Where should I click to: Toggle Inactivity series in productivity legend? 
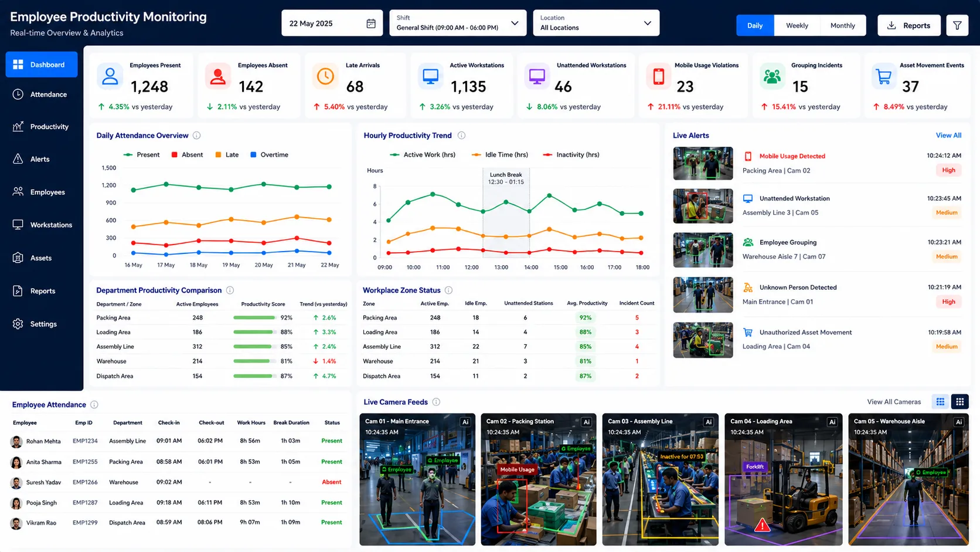tap(571, 155)
